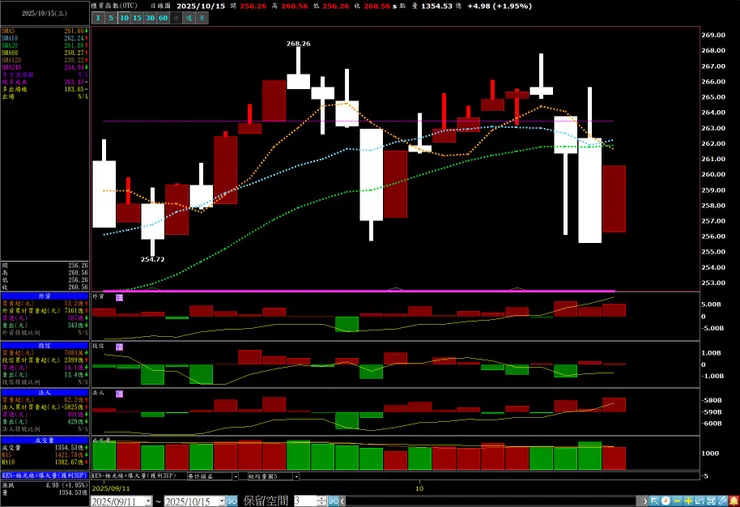Switch to 60-minute timeframe button
The width and height of the screenshot is (740, 507).
163,18
